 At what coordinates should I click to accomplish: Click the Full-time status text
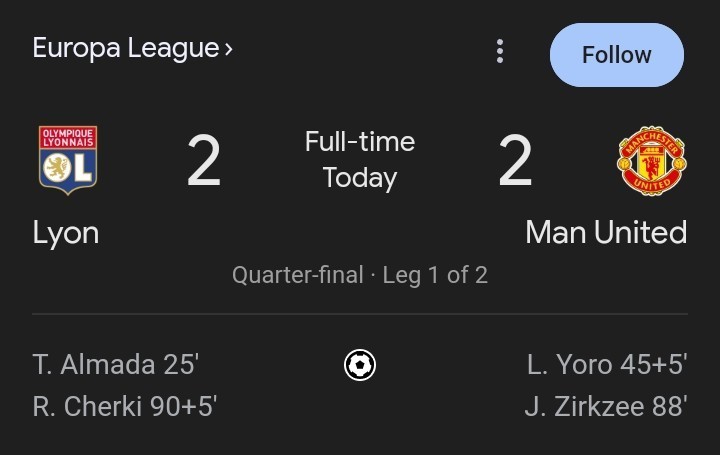(360, 141)
